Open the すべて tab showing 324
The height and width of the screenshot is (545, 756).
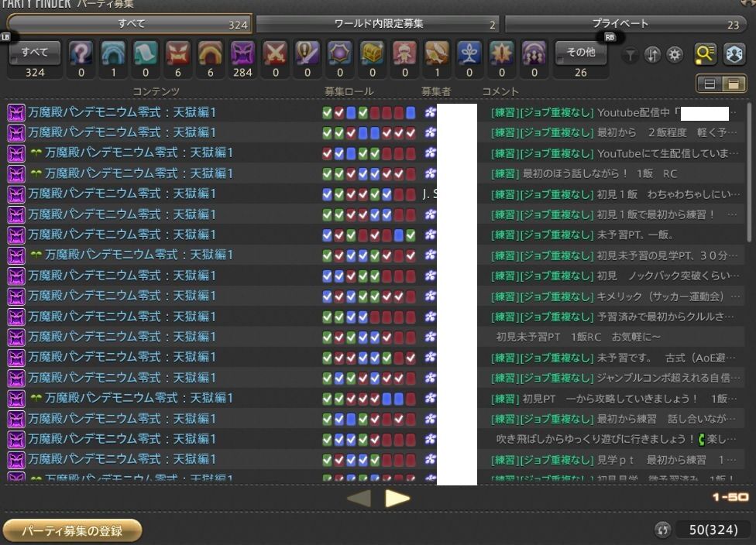pos(130,24)
